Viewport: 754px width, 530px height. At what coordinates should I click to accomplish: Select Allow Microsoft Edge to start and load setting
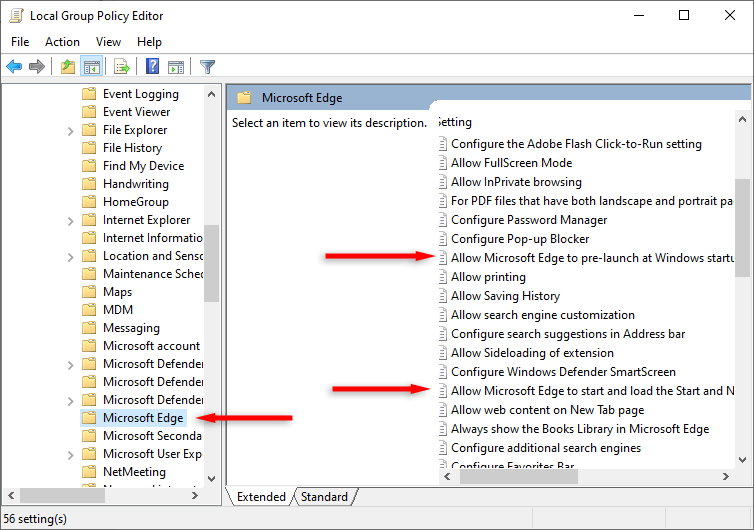pyautogui.click(x=592, y=391)
